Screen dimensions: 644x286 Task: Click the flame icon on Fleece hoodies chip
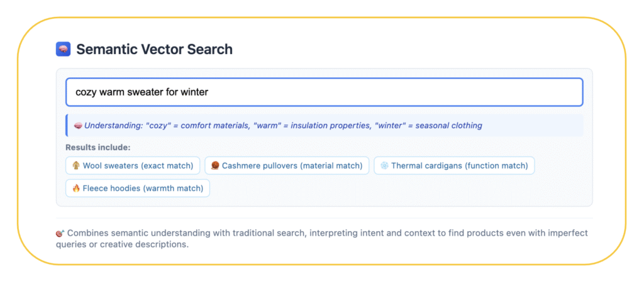click(76, 189)
